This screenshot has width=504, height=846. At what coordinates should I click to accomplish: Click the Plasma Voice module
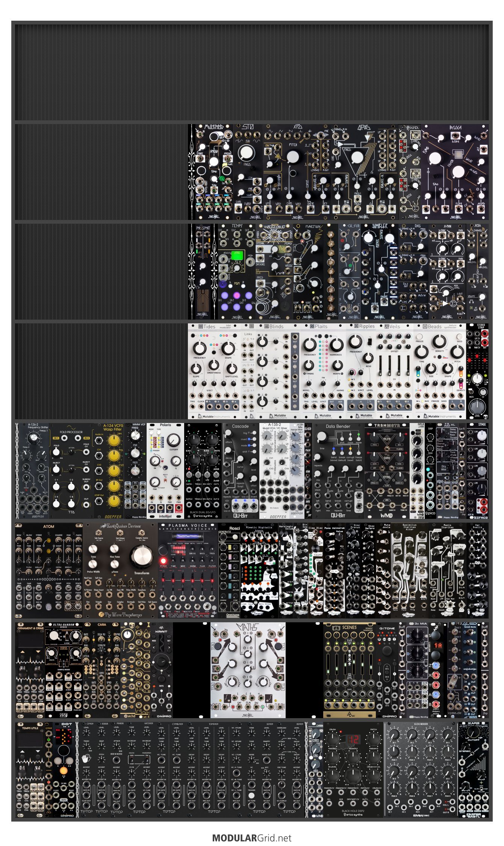(188, 570)
